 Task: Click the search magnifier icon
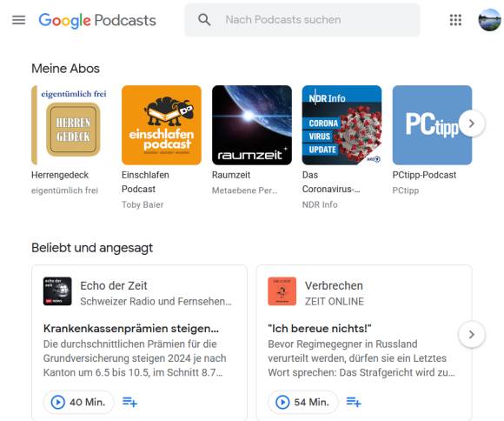(x=204, y=20)
